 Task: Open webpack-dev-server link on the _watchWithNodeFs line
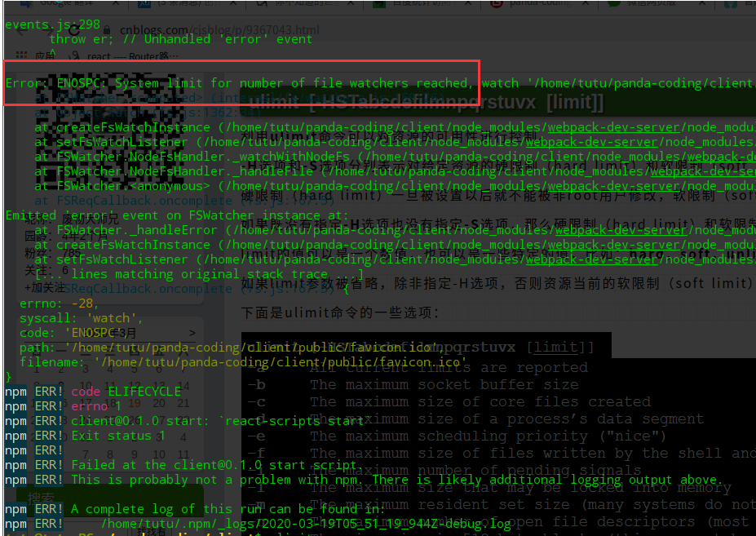pyautogui.click(x=721, y=157)
